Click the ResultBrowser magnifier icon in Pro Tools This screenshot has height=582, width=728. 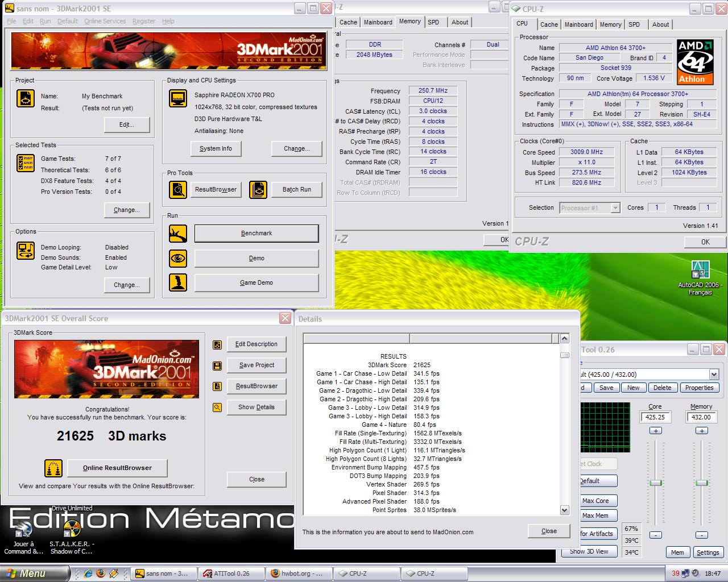pos(178,189)
